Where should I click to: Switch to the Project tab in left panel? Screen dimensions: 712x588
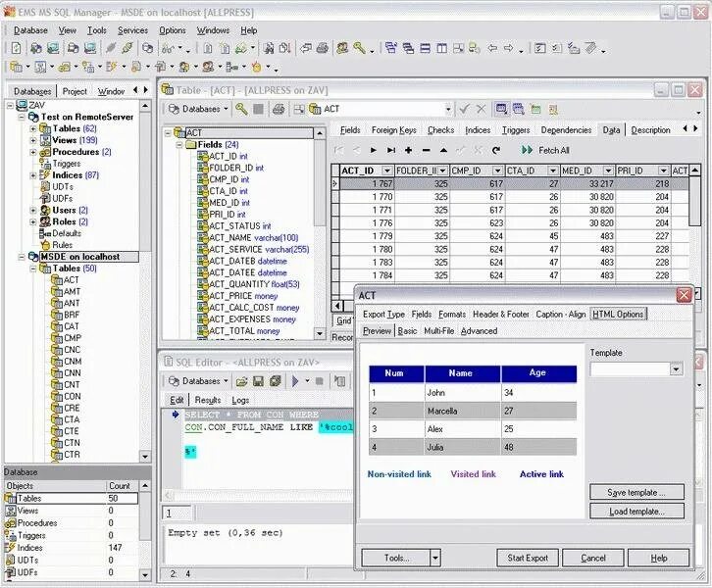point(75,91)
